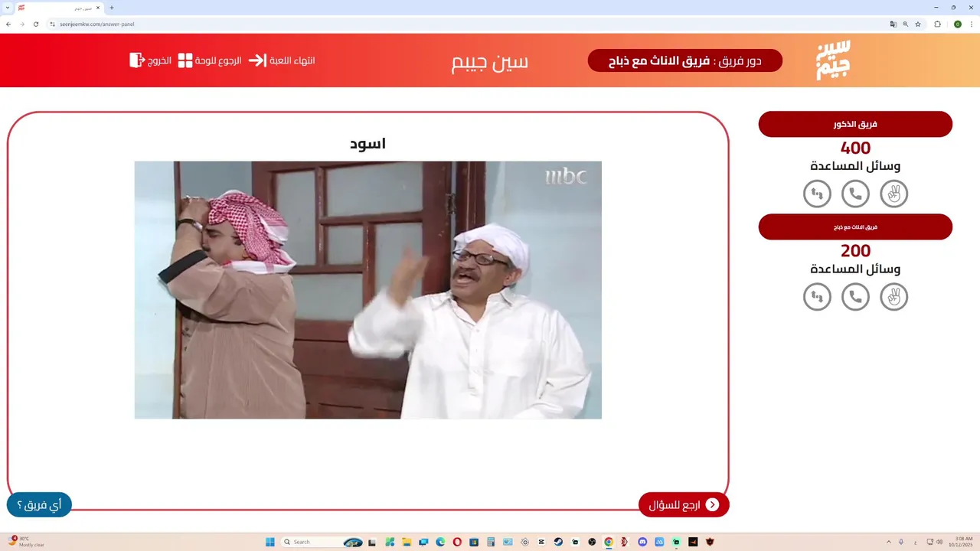Click انتهاء اللعبة to end the game
Image resolution: width=980 pixels, height=551 pixels.
pyautogui.click(x=282, y=60)
